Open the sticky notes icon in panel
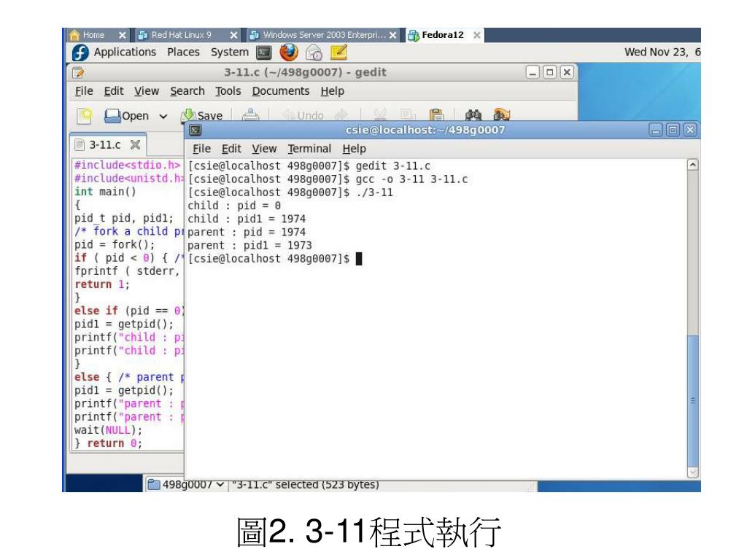The height and width of the screenshot is (560, 747). click(338, 52)
